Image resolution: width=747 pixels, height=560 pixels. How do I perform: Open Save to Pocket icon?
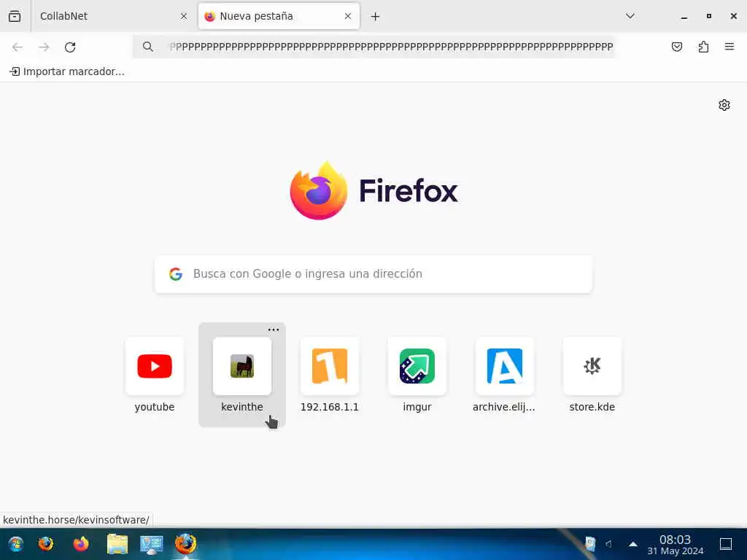pyautogui.click(x=677, y=47)
